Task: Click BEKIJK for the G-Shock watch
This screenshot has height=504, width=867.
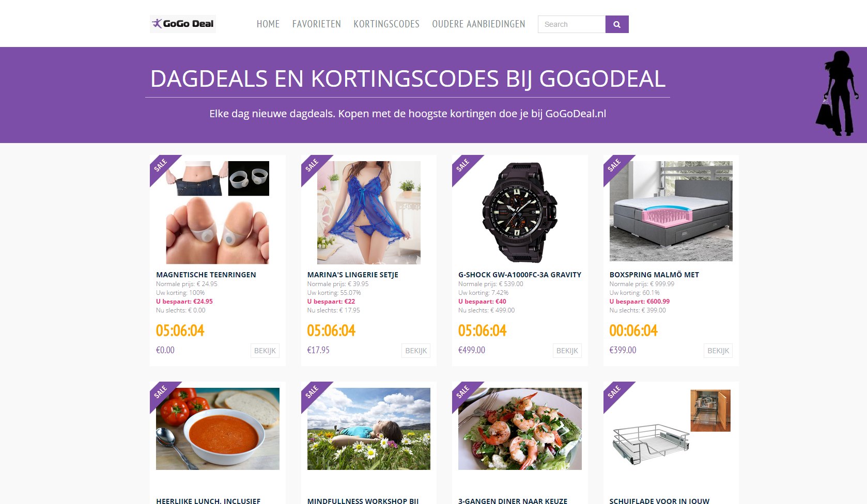Action: 567,351
